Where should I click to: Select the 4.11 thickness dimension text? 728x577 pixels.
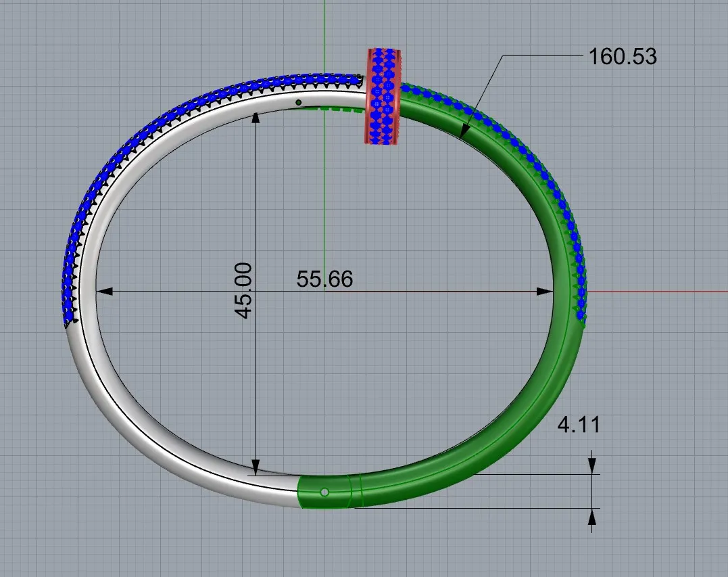tap(578, 425)
